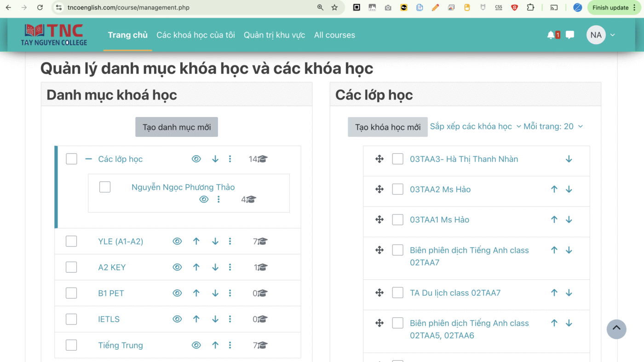Move A2 KEY category down

215,267
